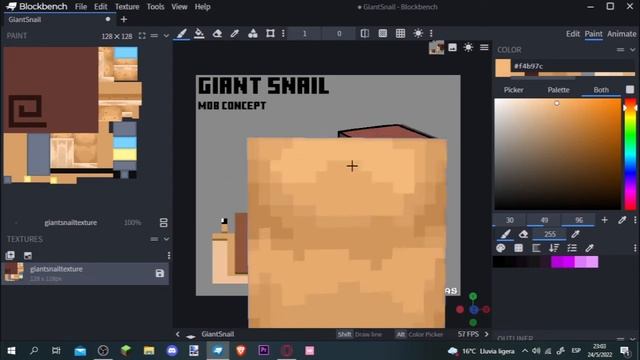Click the Create Texture icon
The width and height of the screenshot is (640, 360).
click(28, 256)
